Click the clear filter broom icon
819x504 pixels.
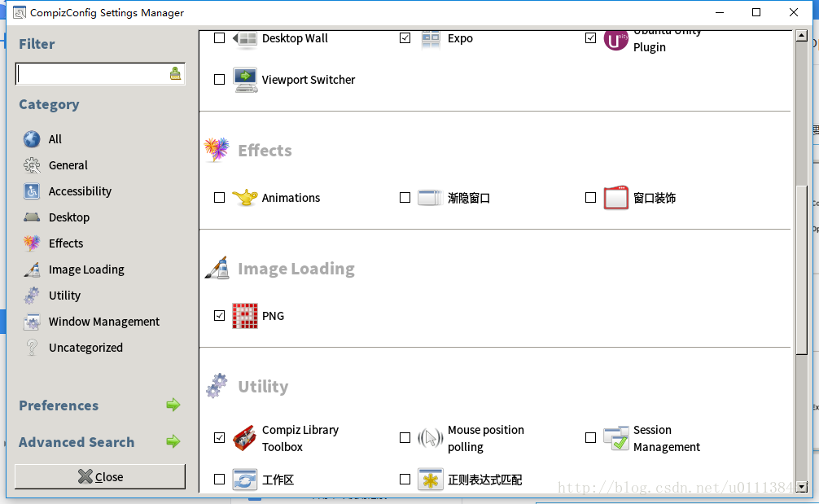click(x=175, y=73)
